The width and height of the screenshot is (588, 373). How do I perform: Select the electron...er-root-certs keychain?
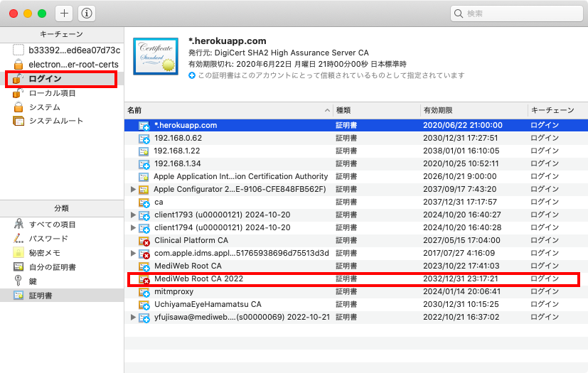click(x=62, y=65)
